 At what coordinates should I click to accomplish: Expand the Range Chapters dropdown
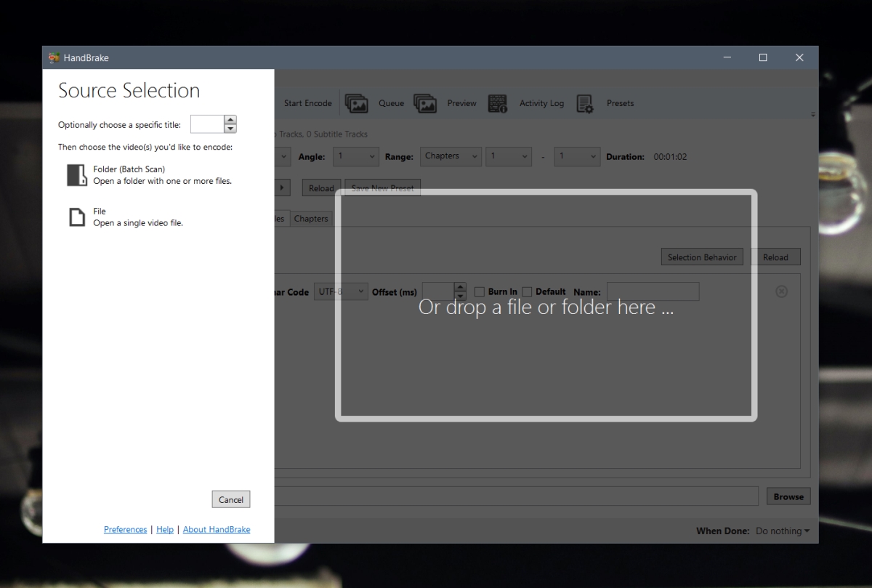(x=450, y=156)
